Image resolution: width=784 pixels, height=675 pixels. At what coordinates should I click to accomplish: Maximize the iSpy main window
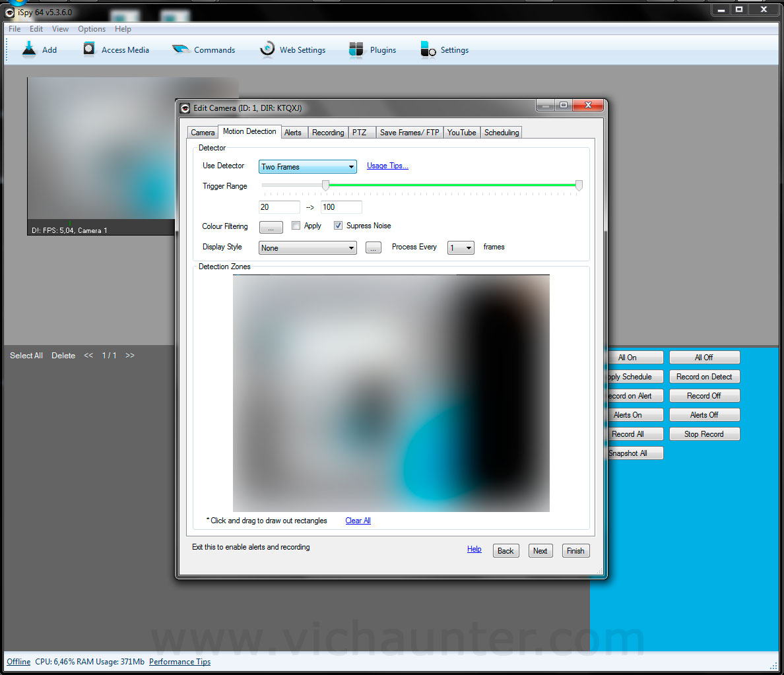click(x=739, y=9)
